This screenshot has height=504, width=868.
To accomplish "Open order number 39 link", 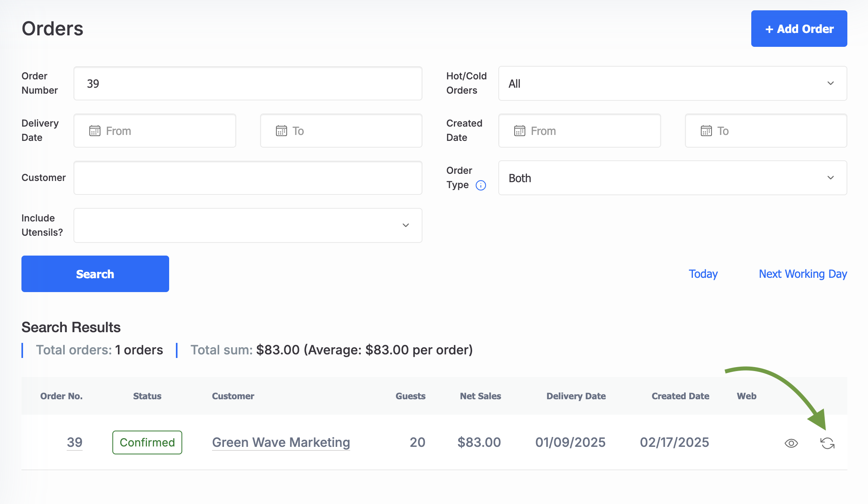I will tap(75, 442).
